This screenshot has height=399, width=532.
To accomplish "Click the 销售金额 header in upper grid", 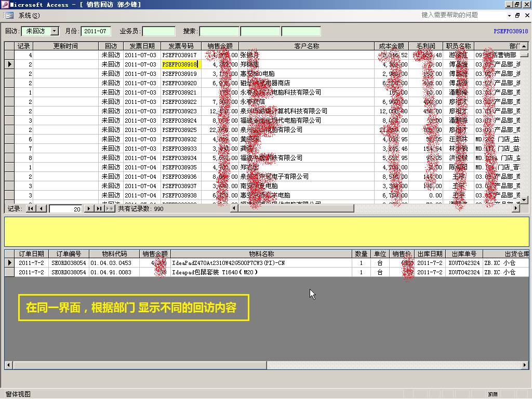I will (x=220, y=46).
